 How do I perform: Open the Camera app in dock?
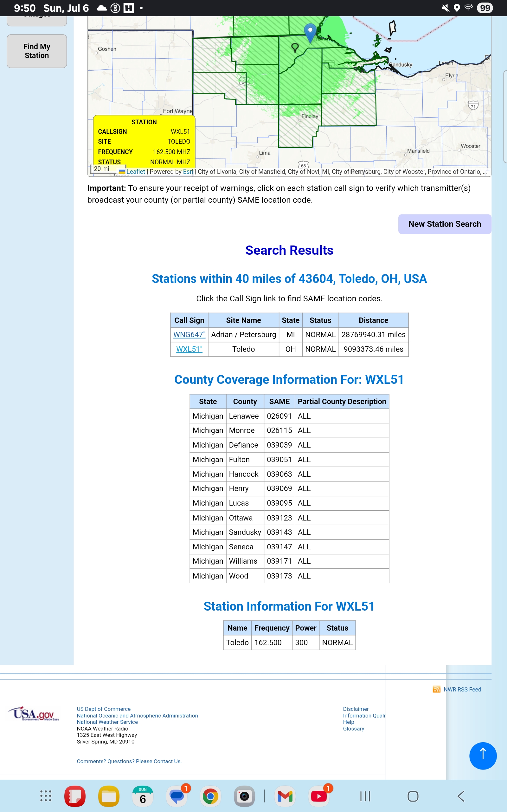click(x=244, y=796)
